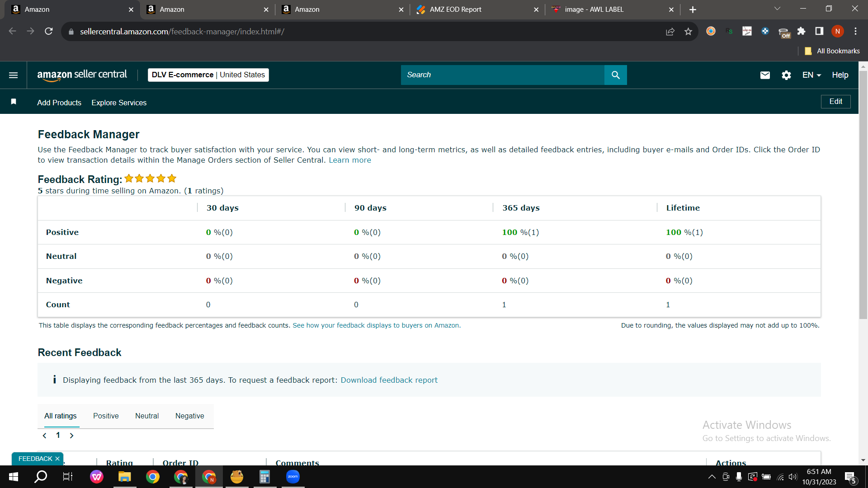Image resolution: width=868 pixels, height=488 pixels.
Task: Click the browser address bar URL
Action: [x=182, y=32]
